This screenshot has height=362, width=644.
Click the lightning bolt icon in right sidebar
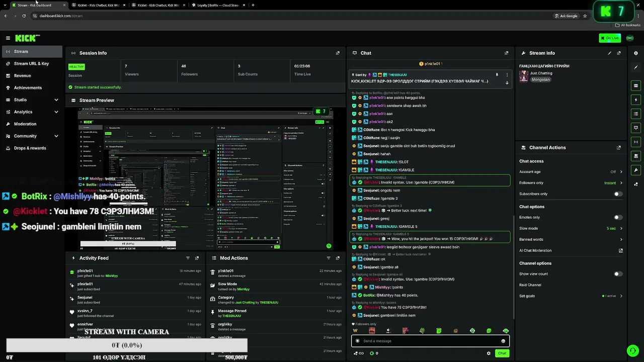click(636, 100)
